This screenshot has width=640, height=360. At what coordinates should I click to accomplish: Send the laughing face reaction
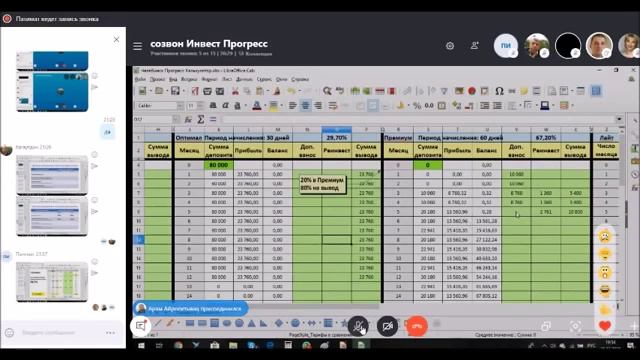[x=605, y=290]
